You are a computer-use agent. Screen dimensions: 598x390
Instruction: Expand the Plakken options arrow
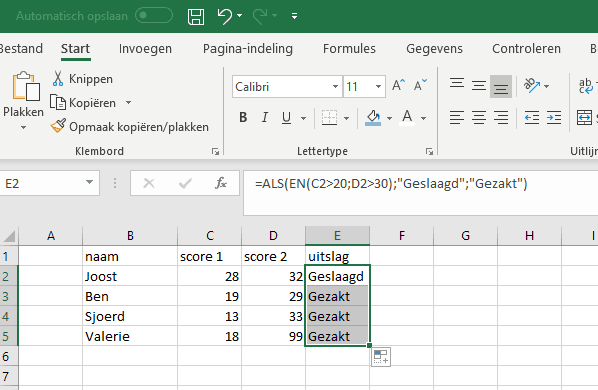coord(23,127)
